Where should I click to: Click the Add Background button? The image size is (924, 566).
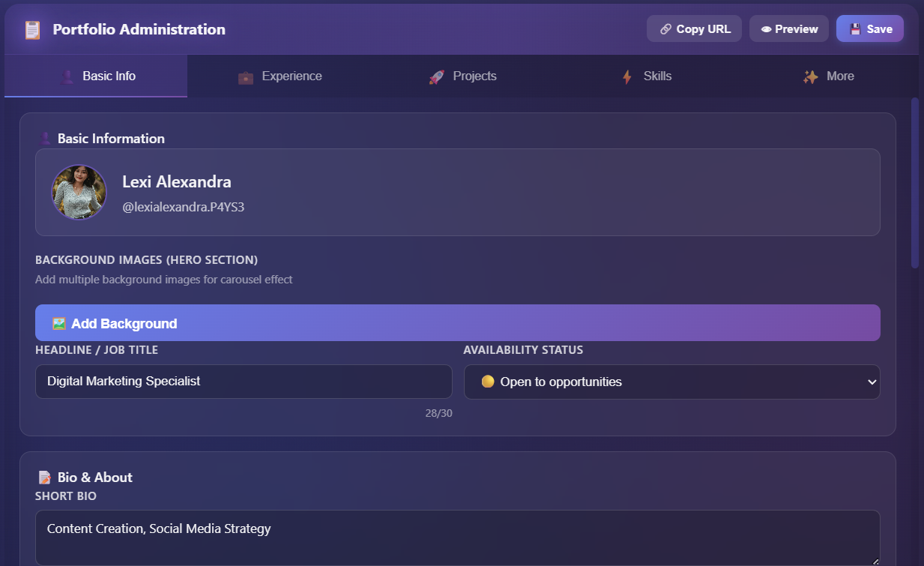458,322
